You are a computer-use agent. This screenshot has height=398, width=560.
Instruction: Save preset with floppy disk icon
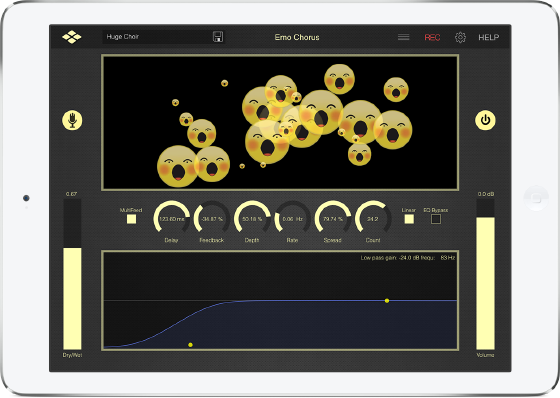(x=218, y=37)
